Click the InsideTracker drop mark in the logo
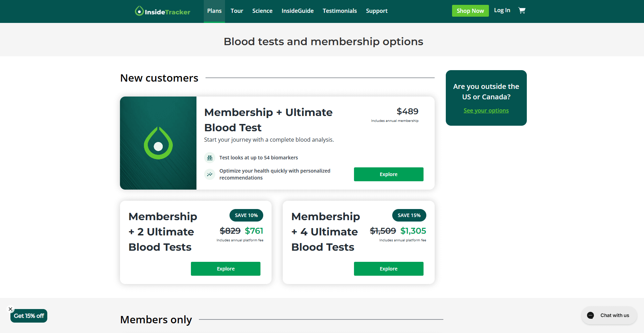 click(x=139, y=11)
